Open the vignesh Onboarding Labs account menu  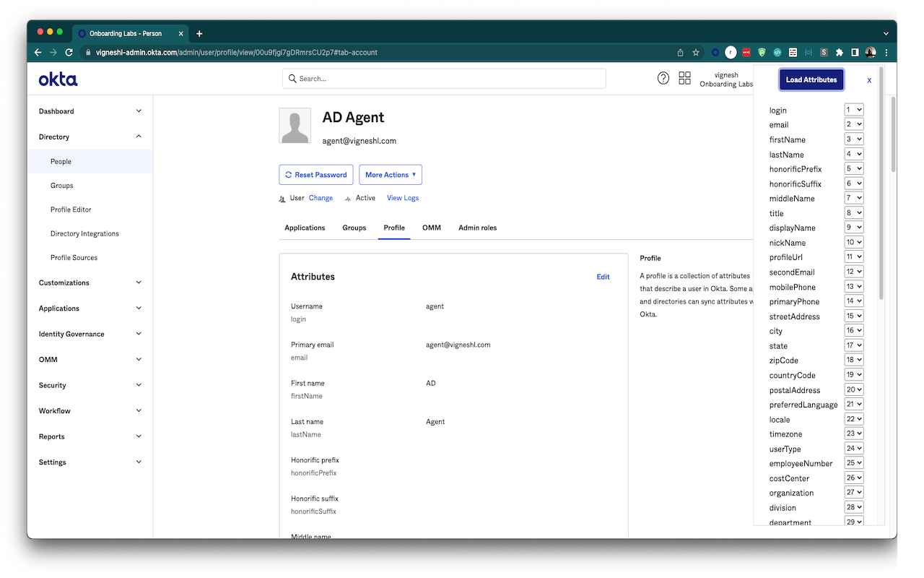coord(726,79)
